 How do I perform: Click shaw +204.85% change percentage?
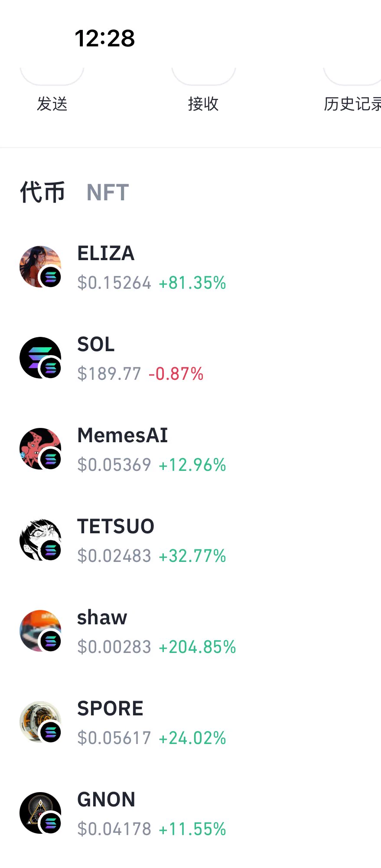pyautogui.click(x=197, y=647)
